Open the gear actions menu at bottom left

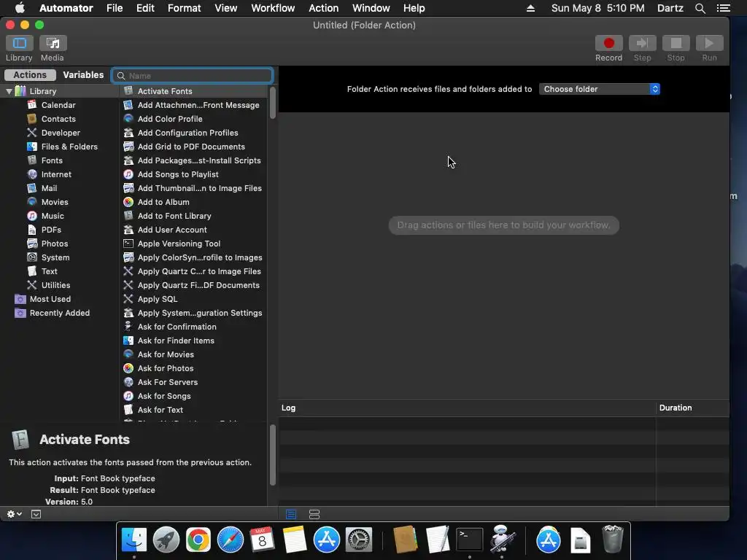15,514
